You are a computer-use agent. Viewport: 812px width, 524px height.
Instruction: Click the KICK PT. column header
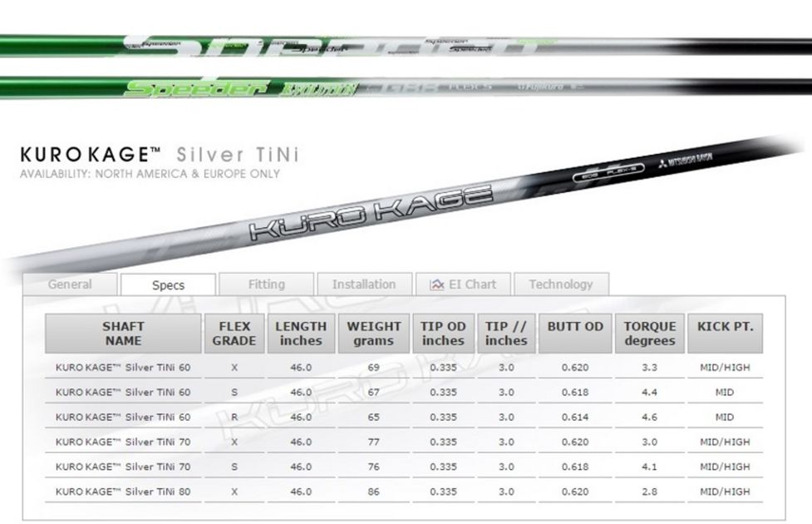pyautogui.click(x=725, y=334)
